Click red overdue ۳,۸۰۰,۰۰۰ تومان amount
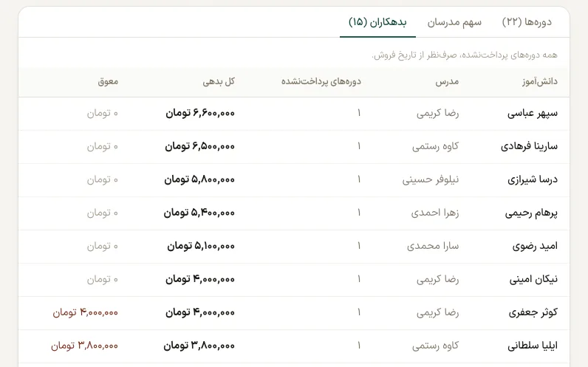 click(x=85, y=346)
